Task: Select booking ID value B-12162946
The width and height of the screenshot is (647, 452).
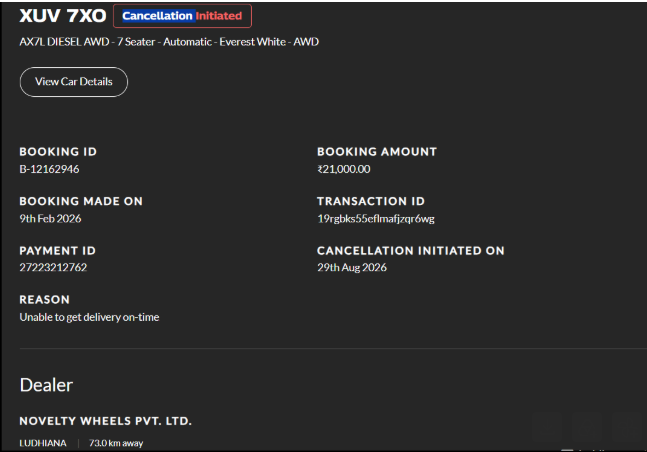Action: pos(49,169)
